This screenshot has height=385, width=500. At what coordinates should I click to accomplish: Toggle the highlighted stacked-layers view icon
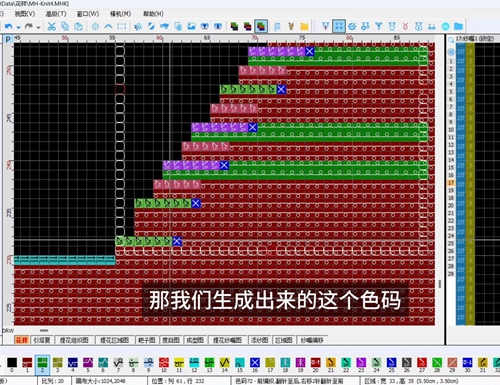pos(261,26)
